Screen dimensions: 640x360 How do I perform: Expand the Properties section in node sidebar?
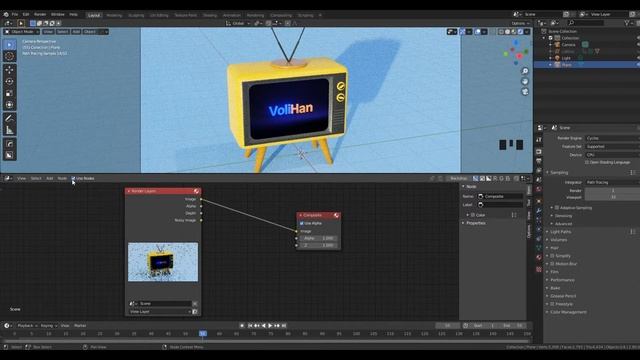[x=476, y=223]
